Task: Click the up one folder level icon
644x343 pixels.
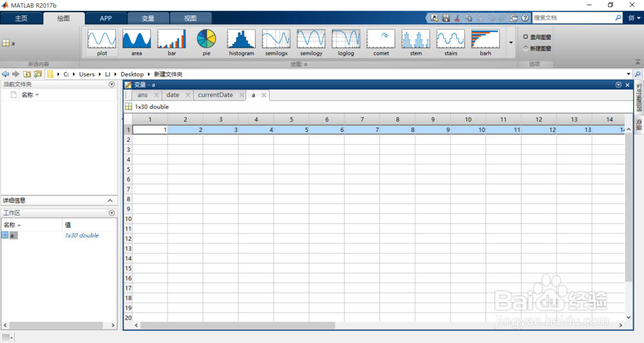Action: [26, 74]
